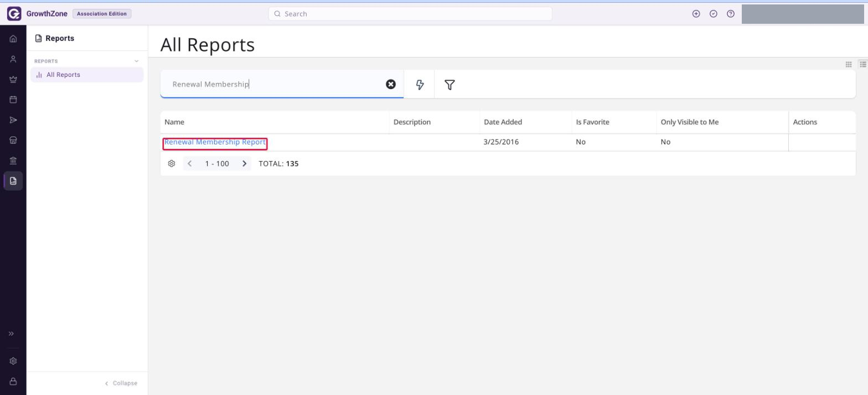Screen dimensions: 868x395
Task: Open the funnel filter icon
Action: point(449,85)
